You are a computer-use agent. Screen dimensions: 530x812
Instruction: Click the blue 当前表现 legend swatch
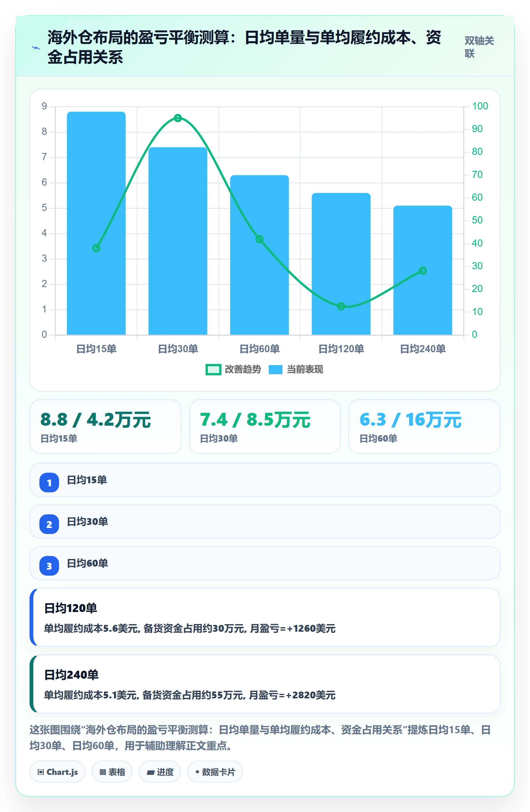(276, 370)
